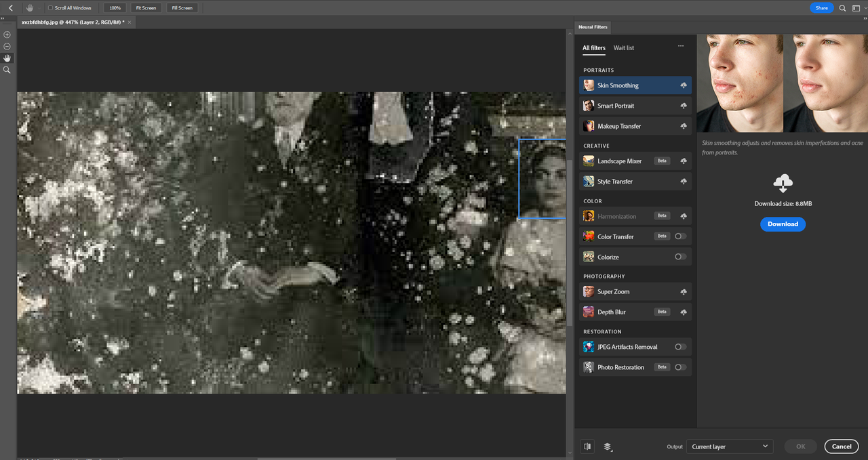
Task: Click the skin smoothing before/after preview image
Action: tap(783, 83)
